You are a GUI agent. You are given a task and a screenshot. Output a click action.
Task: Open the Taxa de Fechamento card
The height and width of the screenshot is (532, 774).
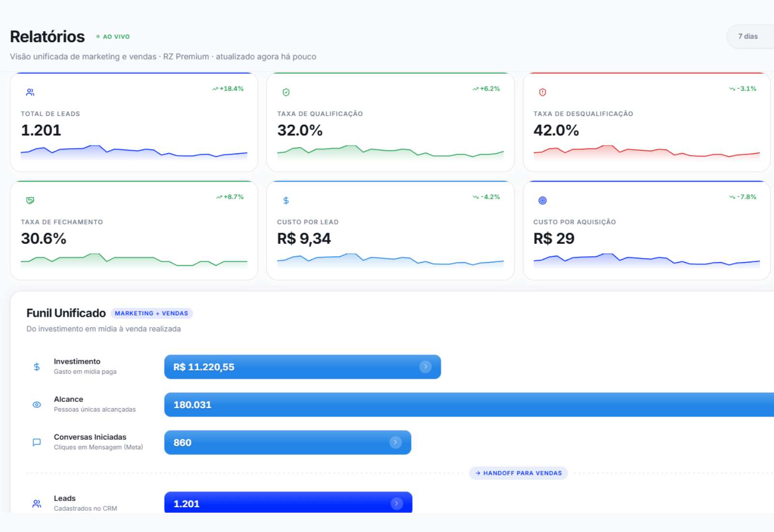[x=134, y=230]
